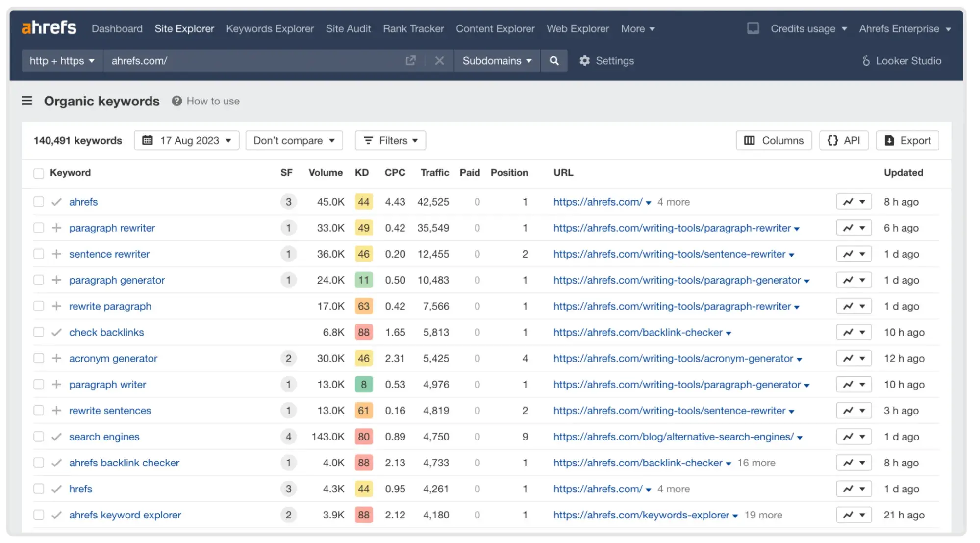Open SERP features badge for search engines row

point(288,437)
